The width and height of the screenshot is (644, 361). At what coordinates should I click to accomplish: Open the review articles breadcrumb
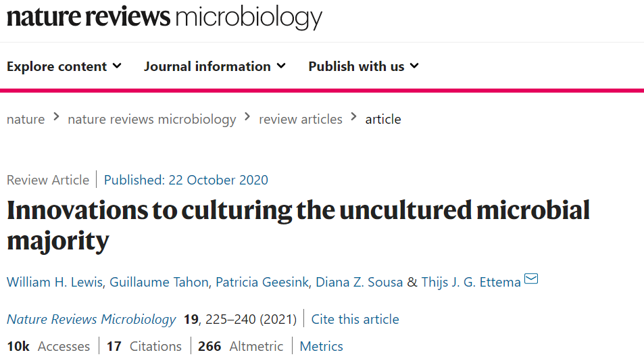click(x=300, y=119)
